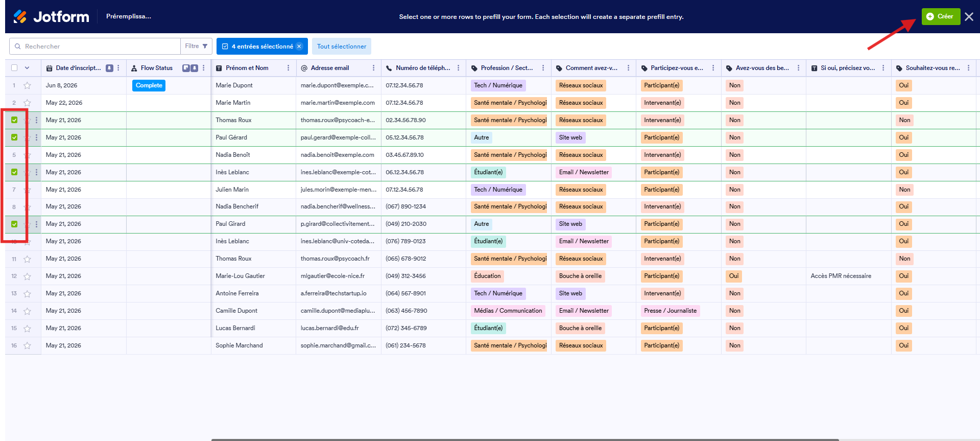Image resolution: width=980 pixels, height=441 pixels.
Task: Click the Souhaitez-vous re column header
Action: point(933,68)
